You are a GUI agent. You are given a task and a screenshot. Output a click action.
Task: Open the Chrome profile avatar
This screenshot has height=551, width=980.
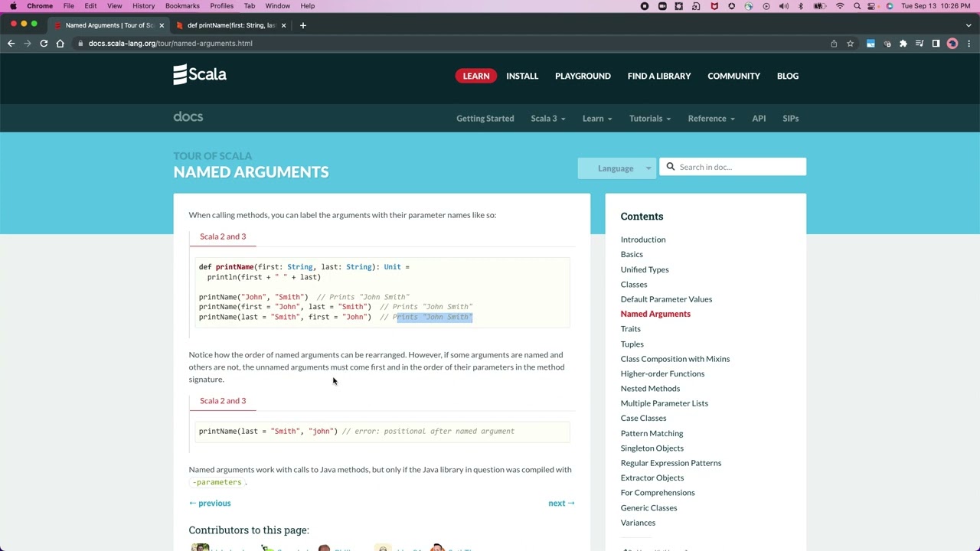point(952,44)
